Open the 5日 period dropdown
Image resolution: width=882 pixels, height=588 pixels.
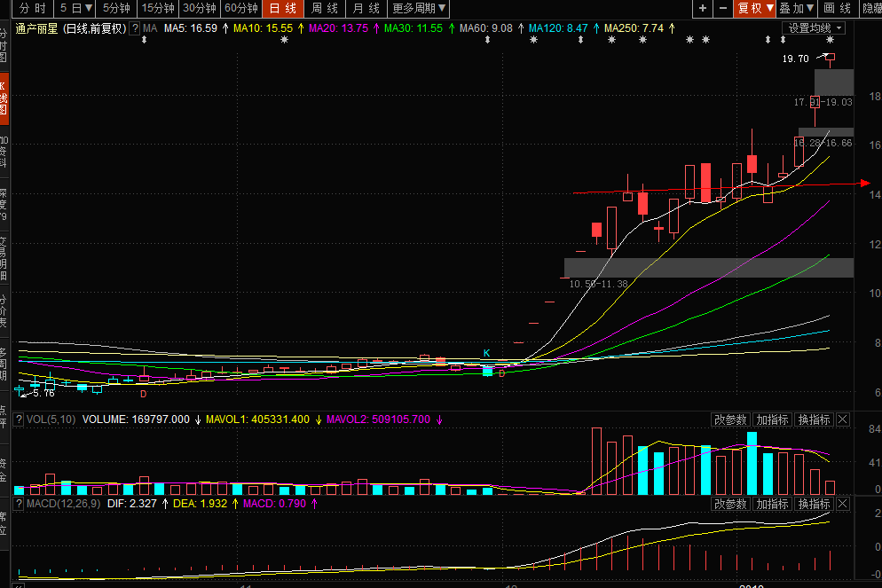(x=75, y=9)
